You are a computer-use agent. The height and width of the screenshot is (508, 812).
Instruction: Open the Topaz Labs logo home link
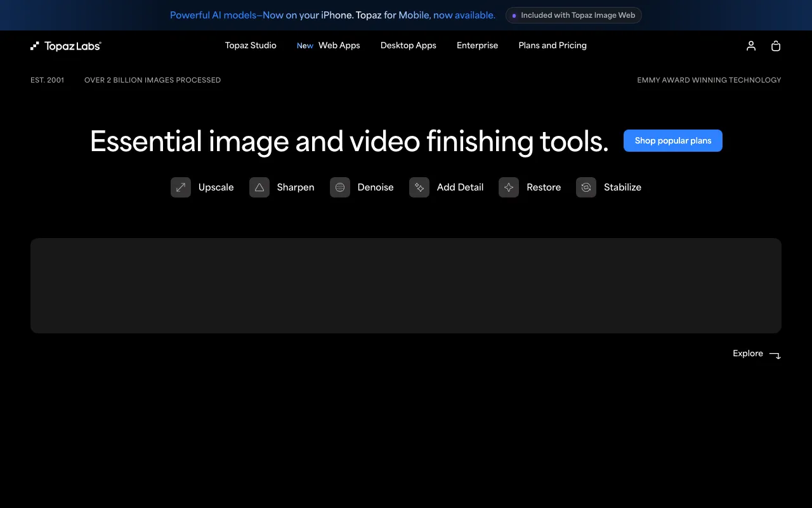tap(66, 46)
